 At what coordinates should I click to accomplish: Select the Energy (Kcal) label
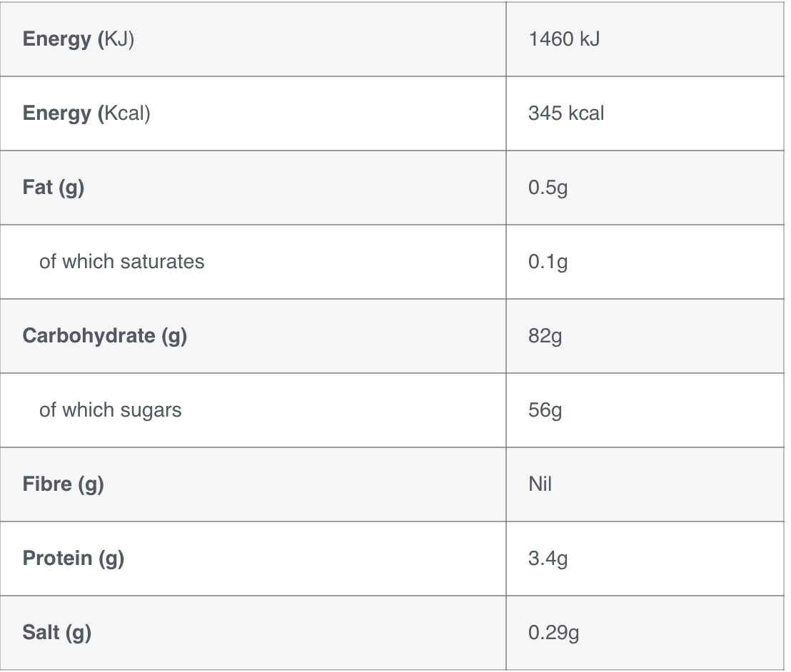click(86, 113)
